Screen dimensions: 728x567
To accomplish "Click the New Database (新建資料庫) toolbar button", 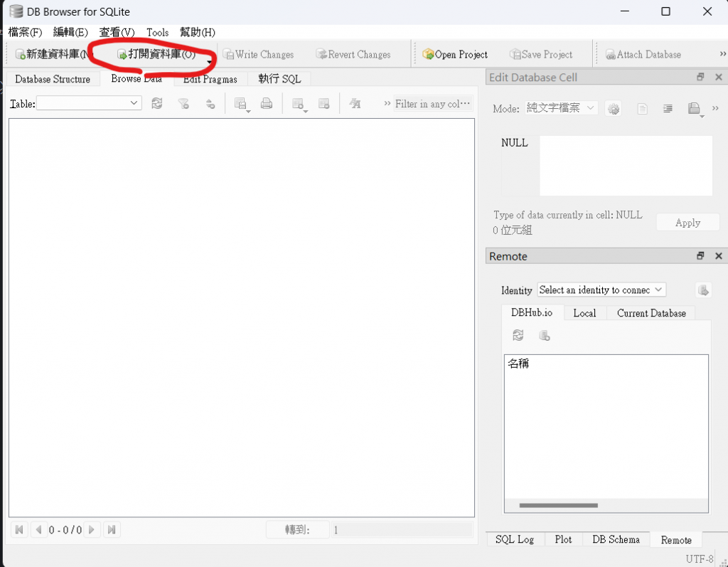I will [x=53, y=54].
